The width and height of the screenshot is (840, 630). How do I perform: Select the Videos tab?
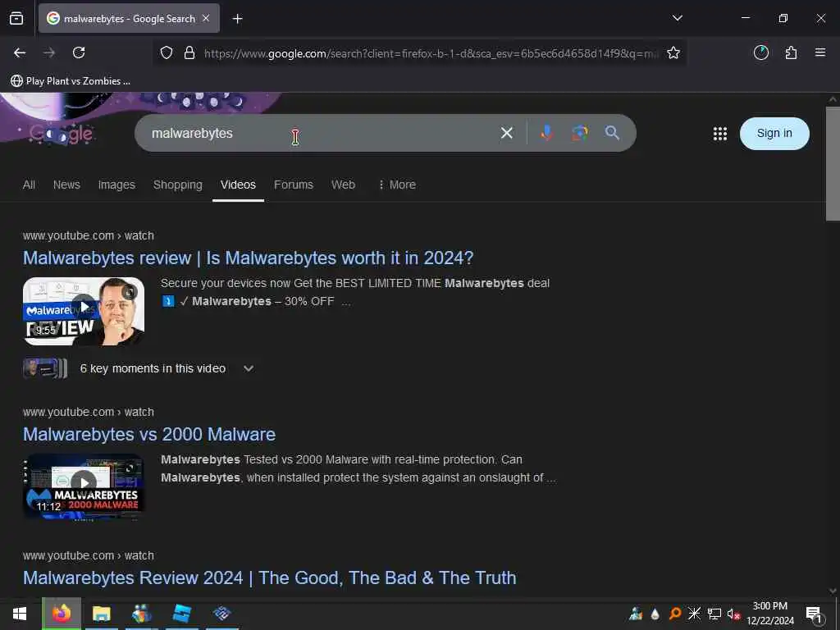click(x=238, y=185)
